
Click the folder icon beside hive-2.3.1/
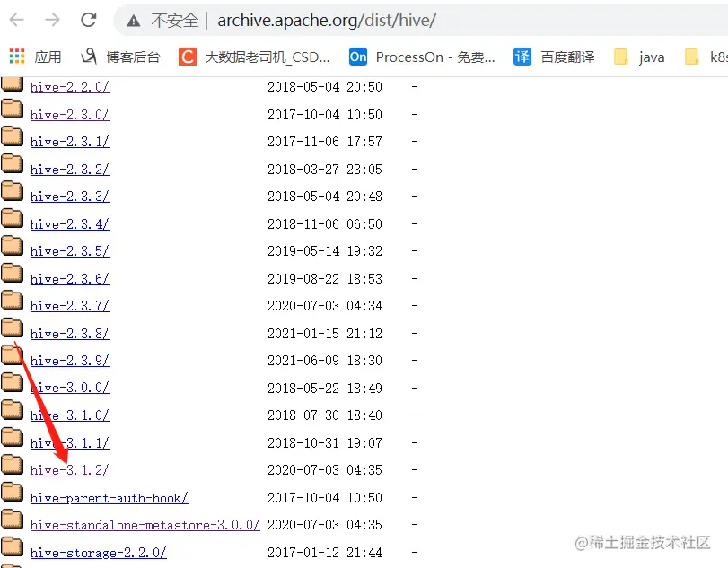click(12, 136)
